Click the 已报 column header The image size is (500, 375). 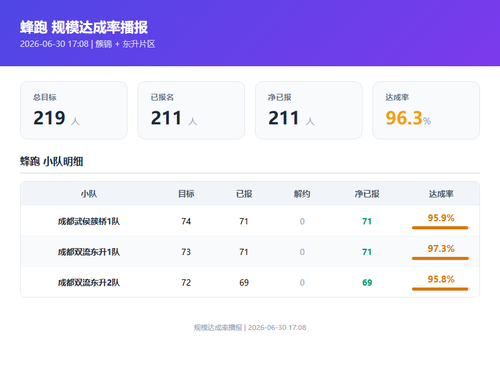click(244, 194)
